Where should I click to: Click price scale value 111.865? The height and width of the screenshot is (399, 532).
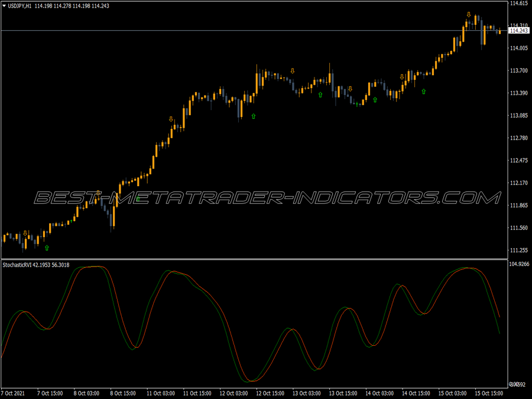tap(519, 205)
